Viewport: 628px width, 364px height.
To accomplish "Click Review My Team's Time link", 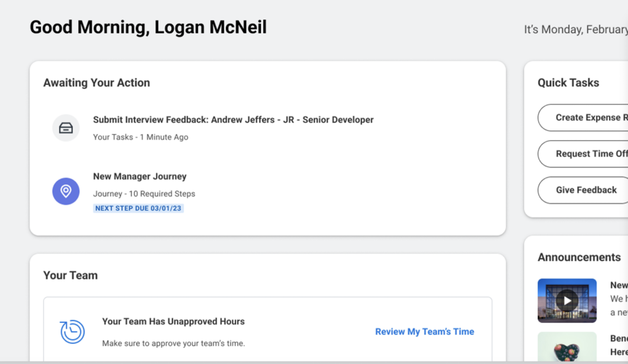I will point(424,332).
